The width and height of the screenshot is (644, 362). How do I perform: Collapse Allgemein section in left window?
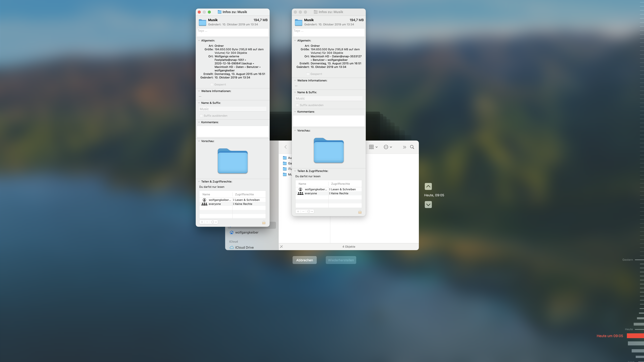point(199,40)
